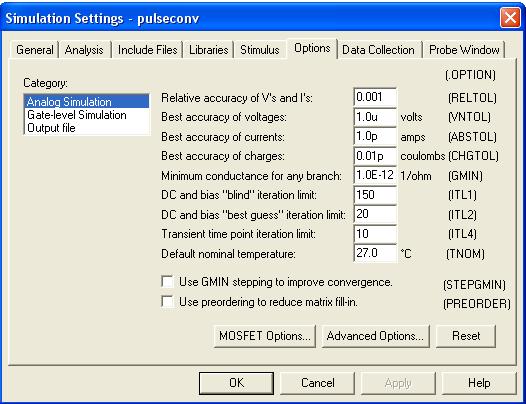Enable GMIN stepping checkbox
The height and width of the screenshot is (404, 526).
tap(167, 282)
